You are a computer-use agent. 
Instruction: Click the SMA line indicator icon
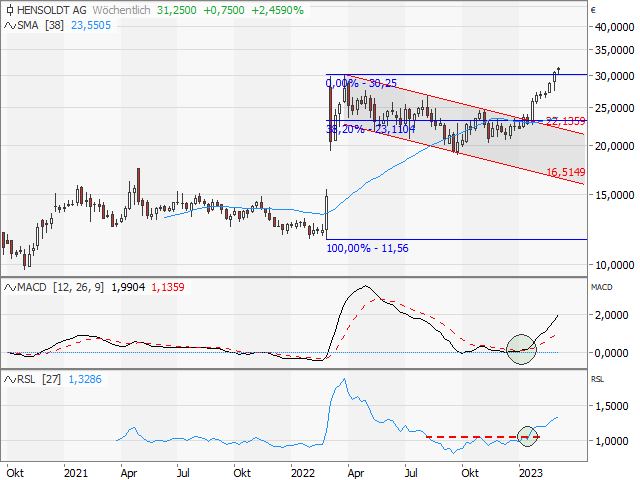10,26
